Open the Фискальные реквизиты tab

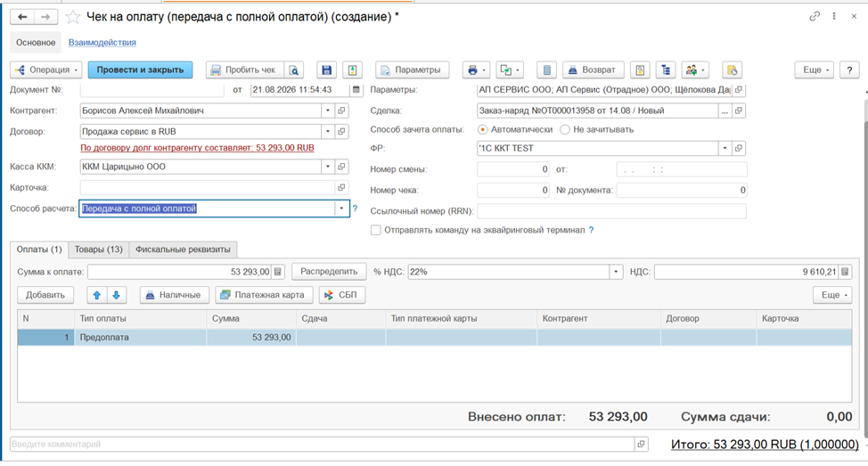pos(183,249)
